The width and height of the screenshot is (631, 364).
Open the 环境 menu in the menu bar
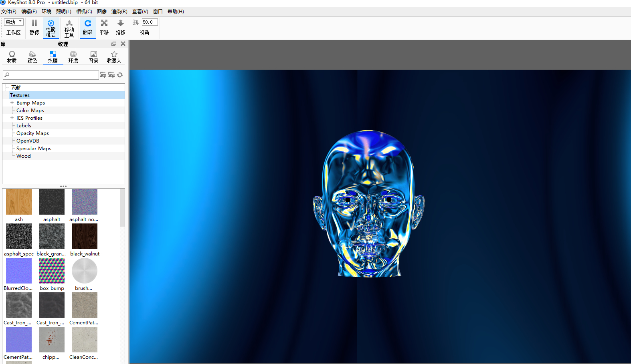[x=47, y=12]
